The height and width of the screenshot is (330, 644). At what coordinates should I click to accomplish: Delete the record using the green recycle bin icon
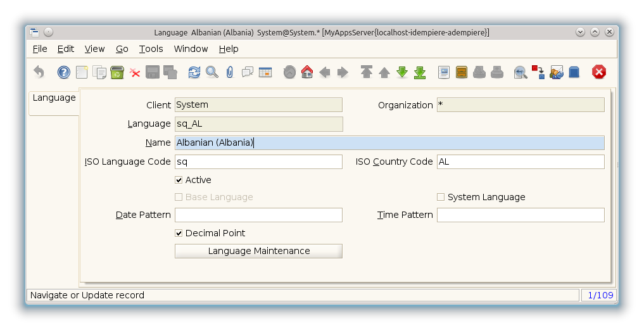pyautogui.click(x=117, y=72)
